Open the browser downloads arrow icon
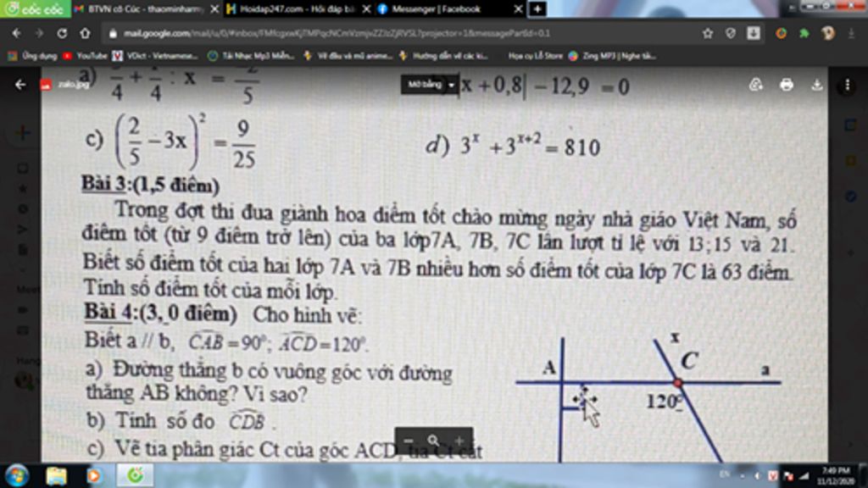 pyautogui.click(x=754, y=33)
